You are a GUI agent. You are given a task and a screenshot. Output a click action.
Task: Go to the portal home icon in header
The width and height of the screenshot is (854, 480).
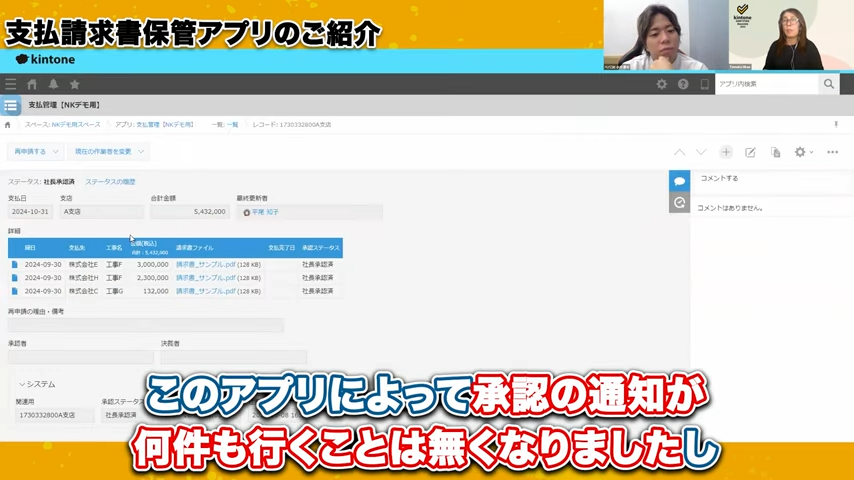click(x=32, y=84)
